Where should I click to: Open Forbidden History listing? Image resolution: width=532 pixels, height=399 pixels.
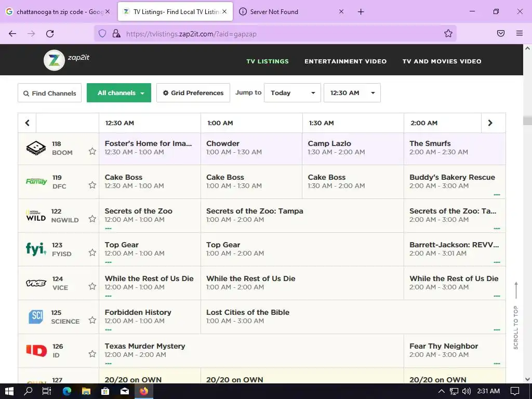point(150,317)
